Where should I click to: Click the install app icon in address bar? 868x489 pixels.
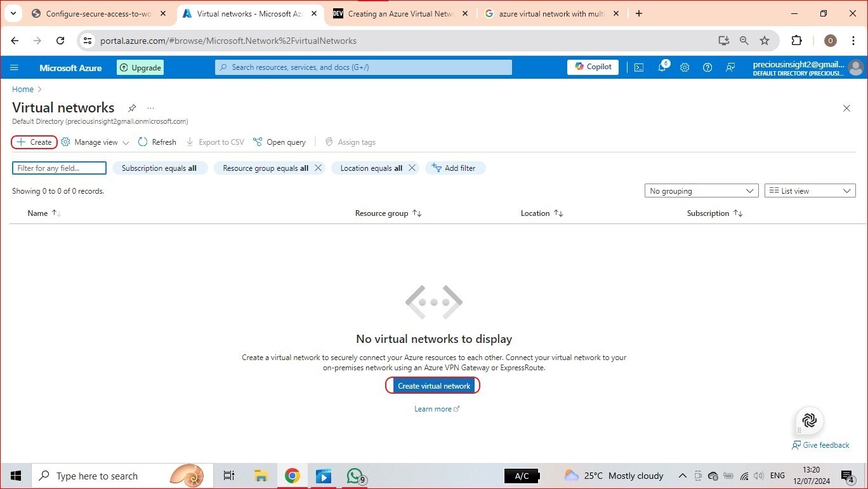tap(724, 41)
